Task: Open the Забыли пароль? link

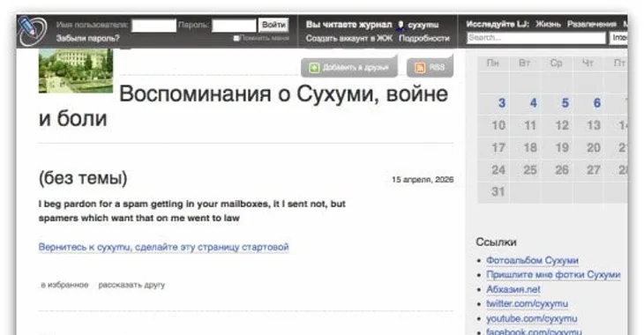Action: pyautogui.click(x=88, y=38)
